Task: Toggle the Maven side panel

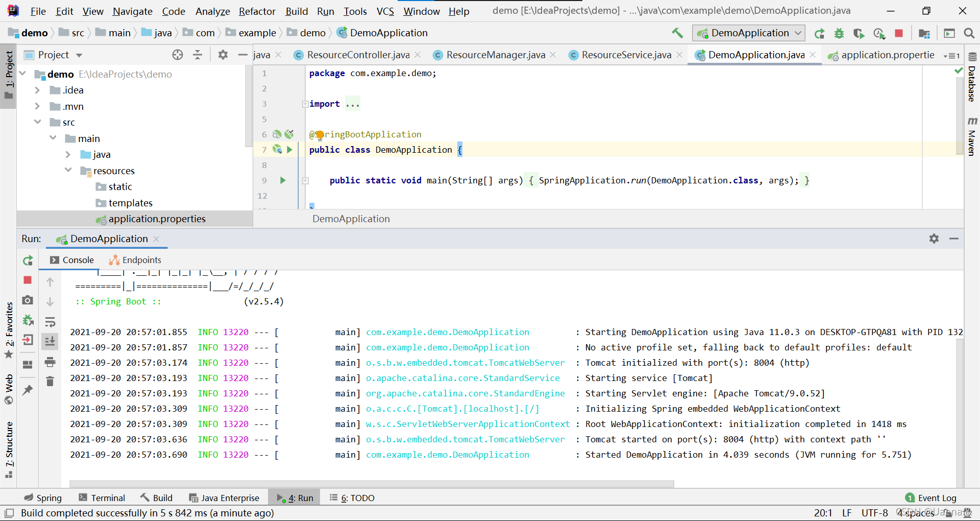Action: [x=972, y=136]
